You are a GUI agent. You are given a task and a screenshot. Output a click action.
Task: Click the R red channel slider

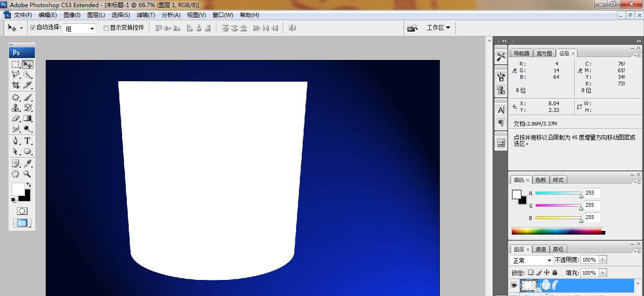pyautogui.click(x=559, y=193)
